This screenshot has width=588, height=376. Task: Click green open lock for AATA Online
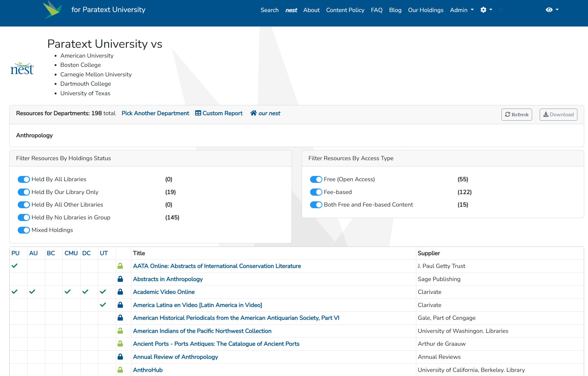120,266
